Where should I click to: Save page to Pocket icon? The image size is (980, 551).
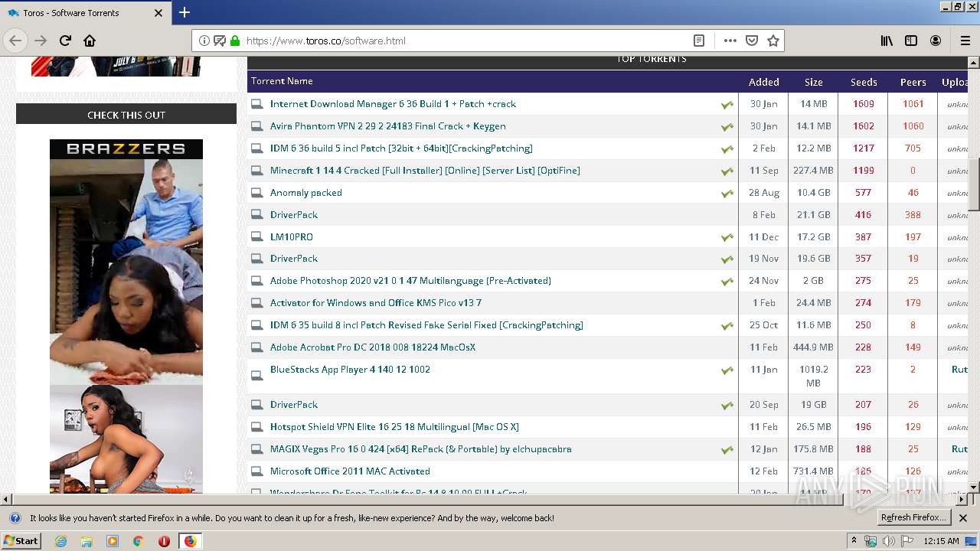(752, 41)
